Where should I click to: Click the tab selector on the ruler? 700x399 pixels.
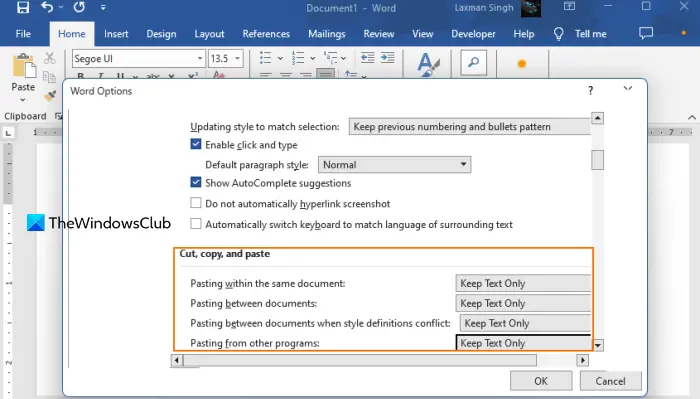coord(8,133)
